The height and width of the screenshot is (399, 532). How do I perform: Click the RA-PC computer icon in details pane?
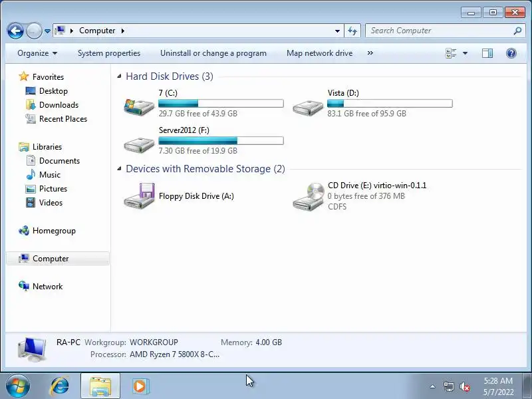(32, 350)
